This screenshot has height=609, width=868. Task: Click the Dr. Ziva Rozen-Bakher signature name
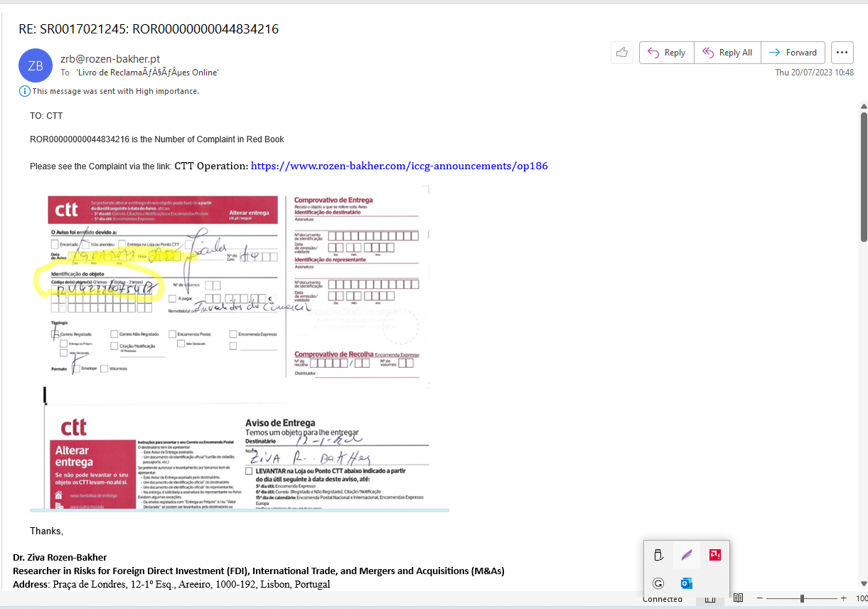point(60,557)
